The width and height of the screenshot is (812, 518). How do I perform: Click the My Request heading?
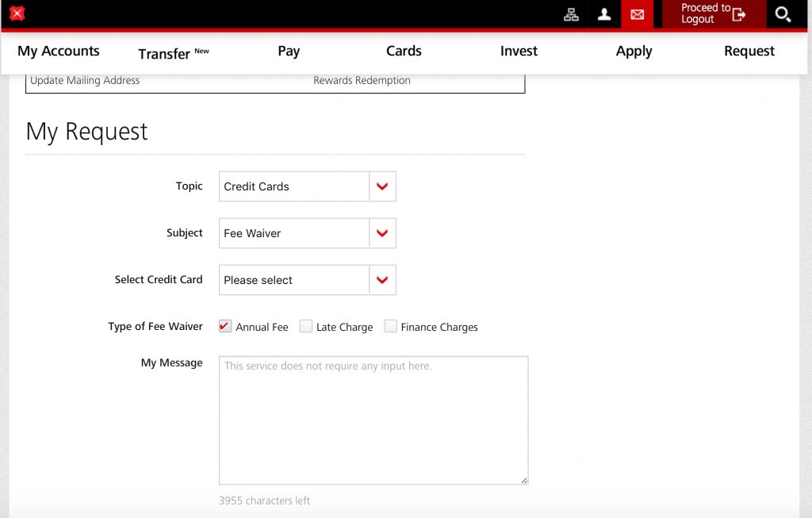(87, 131)
